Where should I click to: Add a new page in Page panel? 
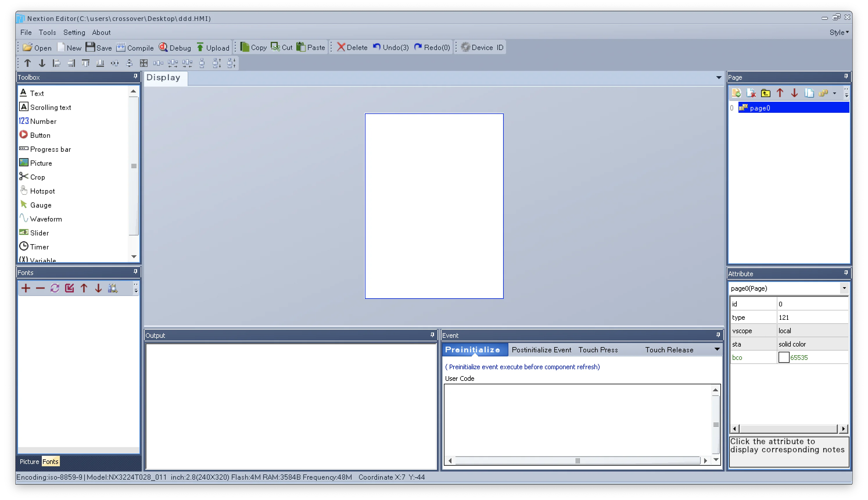point(737,93)
